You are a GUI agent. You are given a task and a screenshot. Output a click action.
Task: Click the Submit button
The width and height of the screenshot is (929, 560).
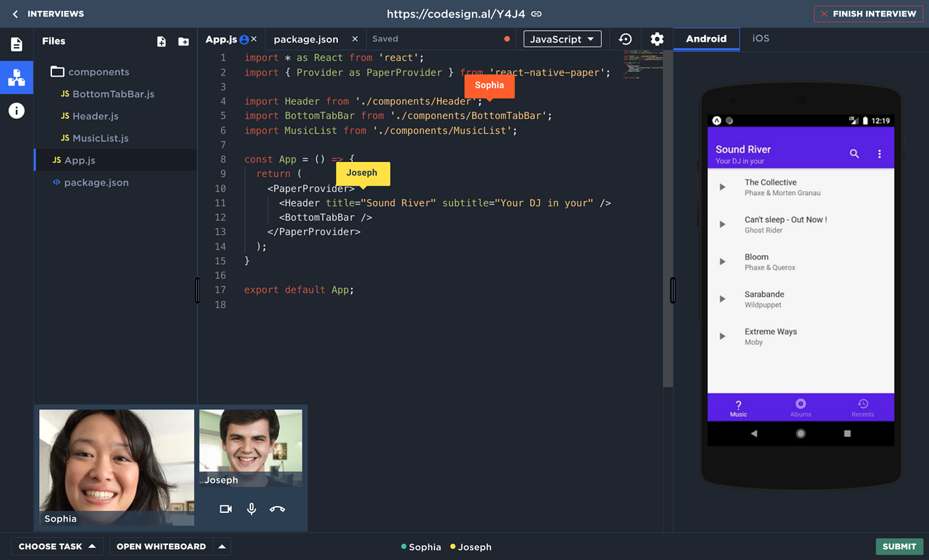pyautogui.click(x=899, y=546)
